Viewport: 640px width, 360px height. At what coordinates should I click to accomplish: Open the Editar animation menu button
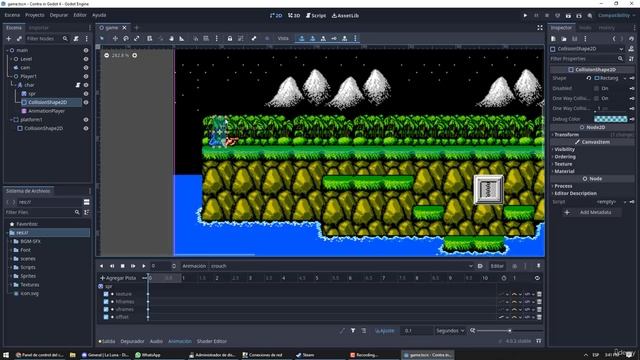(x=497, y=266)
